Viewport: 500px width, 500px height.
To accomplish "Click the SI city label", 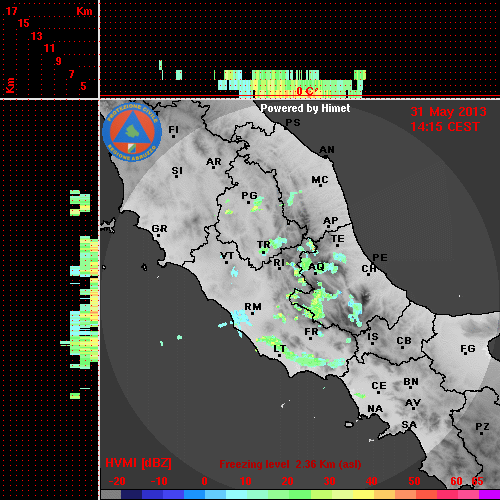I will pos(177,171).
